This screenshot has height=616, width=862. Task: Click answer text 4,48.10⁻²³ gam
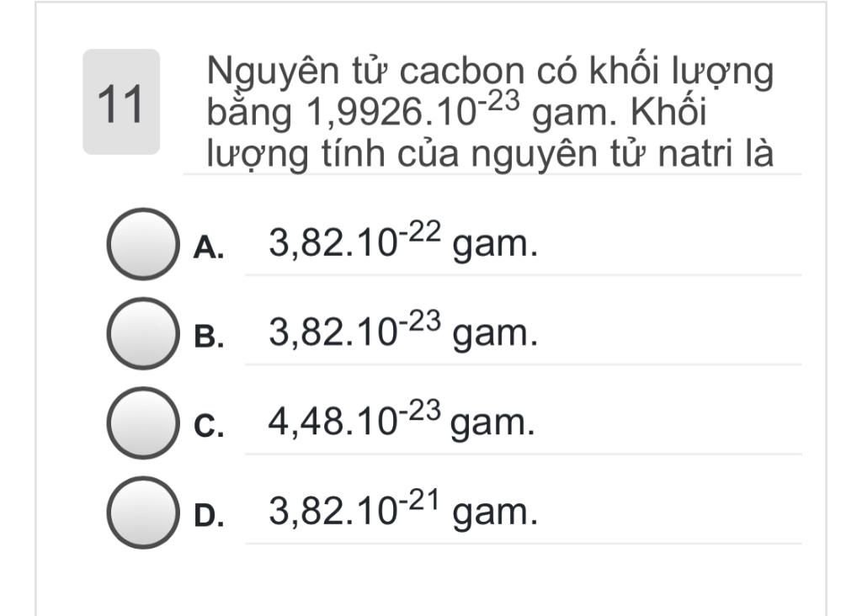click(402, 420)
